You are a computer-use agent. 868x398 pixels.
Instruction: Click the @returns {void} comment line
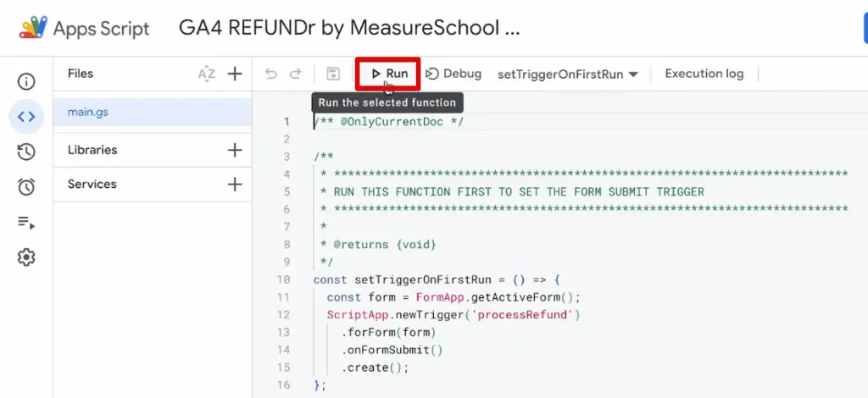pyautogui.click(x=378, y=245)
